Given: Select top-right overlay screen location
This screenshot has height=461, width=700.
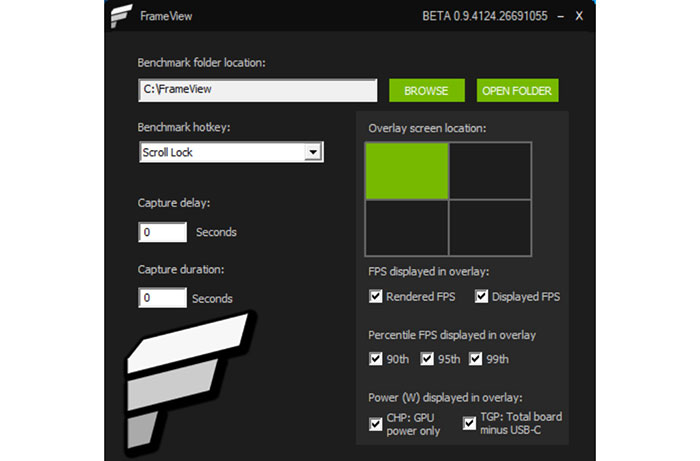Looking at the screenshot, I should 490,171.
